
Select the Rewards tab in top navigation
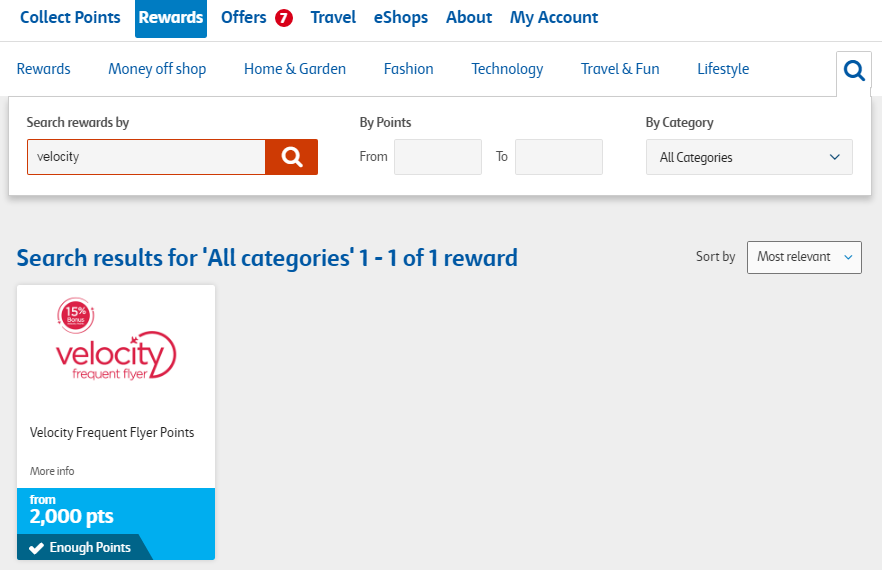tap(171, 18)
